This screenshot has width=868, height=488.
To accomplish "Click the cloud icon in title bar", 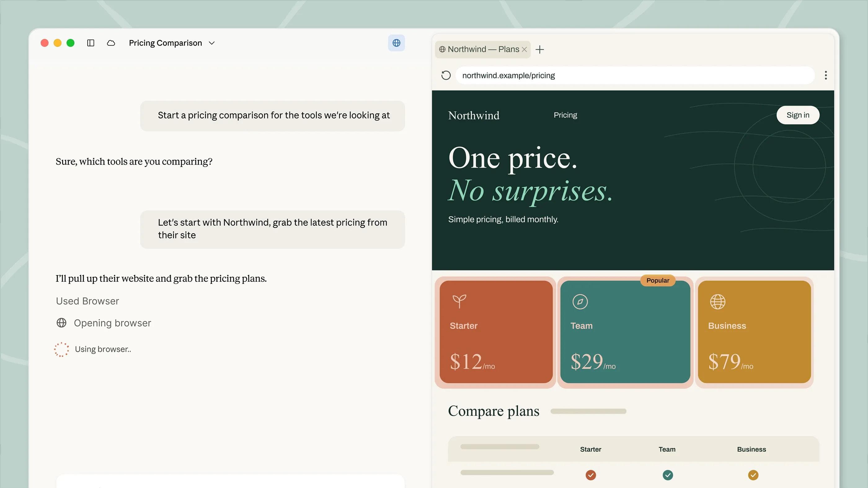I will click(x=111, y=43).
